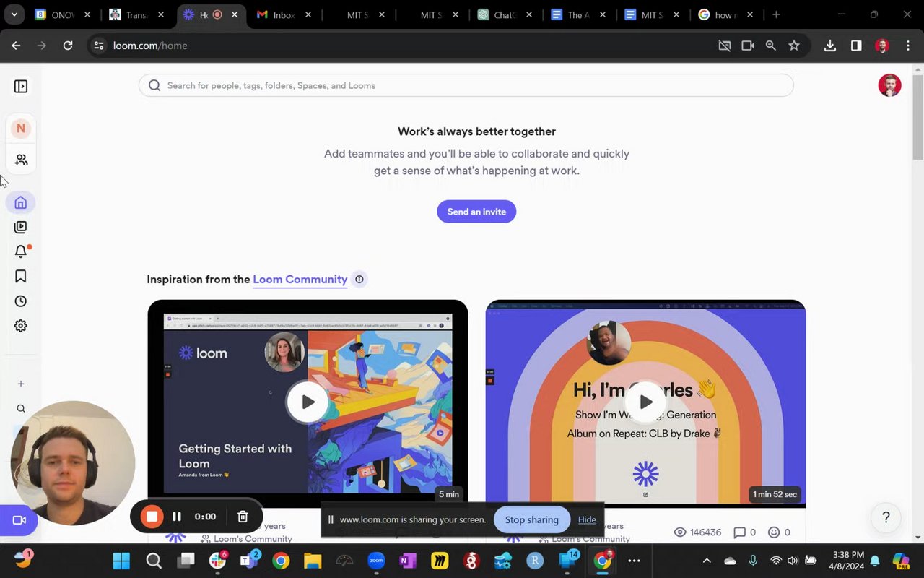Viewport: 924px width, 578px height.
Task: Switch to The A Google Docs tab
Action: tap(579, 14)
